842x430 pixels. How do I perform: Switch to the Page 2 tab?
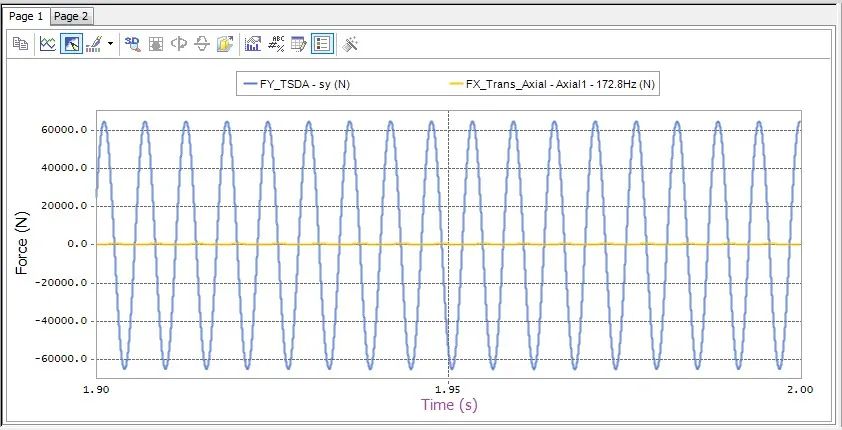click(71, 17)
